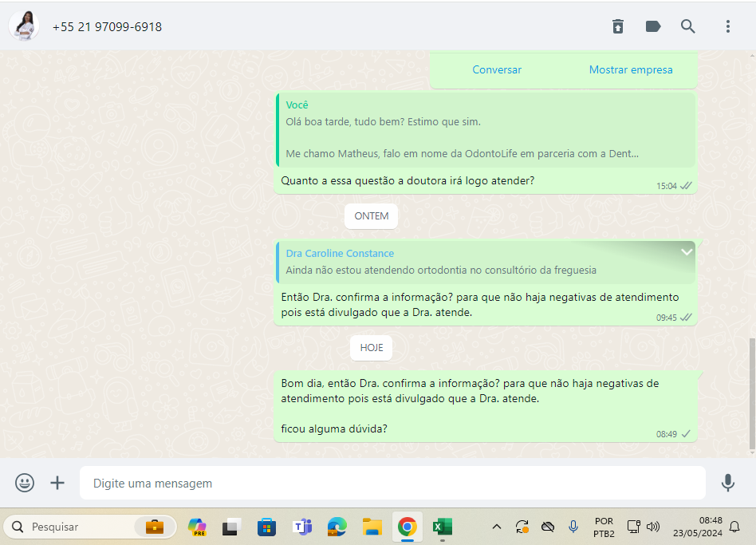Click the OneDrive cloud tray icon

(548, 527)
